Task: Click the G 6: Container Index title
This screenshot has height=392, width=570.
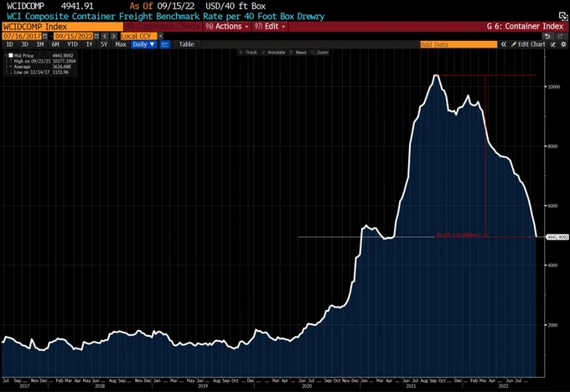Action: click(525, 27)
